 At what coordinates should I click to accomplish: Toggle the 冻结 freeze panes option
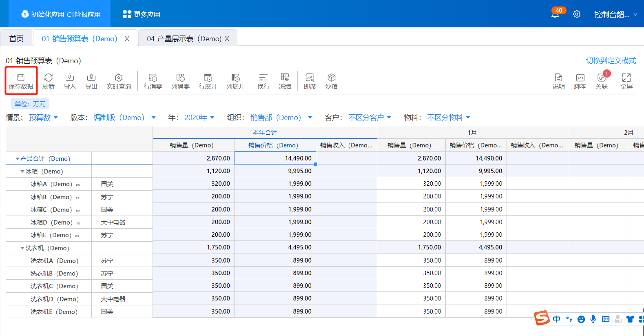(285, 81)
